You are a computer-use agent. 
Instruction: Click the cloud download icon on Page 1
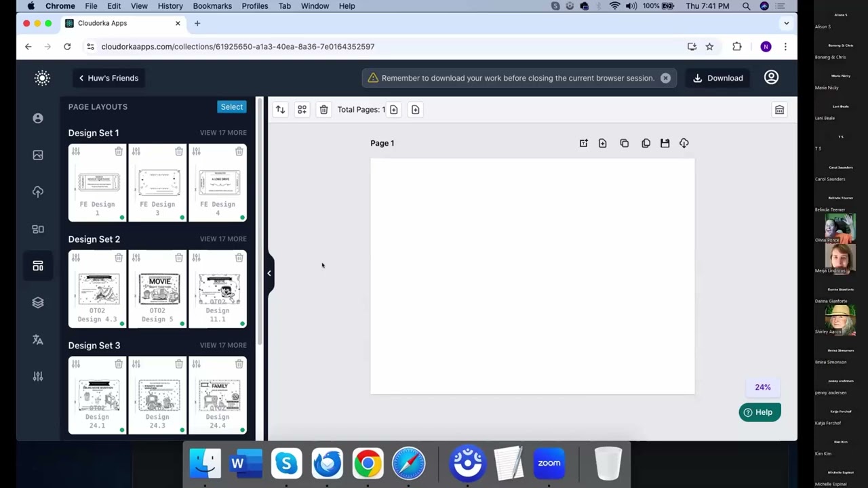(684, 143)
